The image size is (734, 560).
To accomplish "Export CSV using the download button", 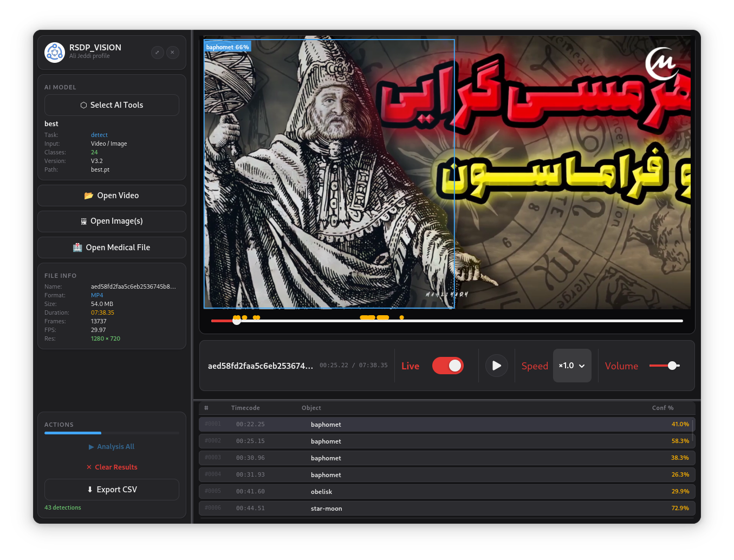I will point(112,490).
